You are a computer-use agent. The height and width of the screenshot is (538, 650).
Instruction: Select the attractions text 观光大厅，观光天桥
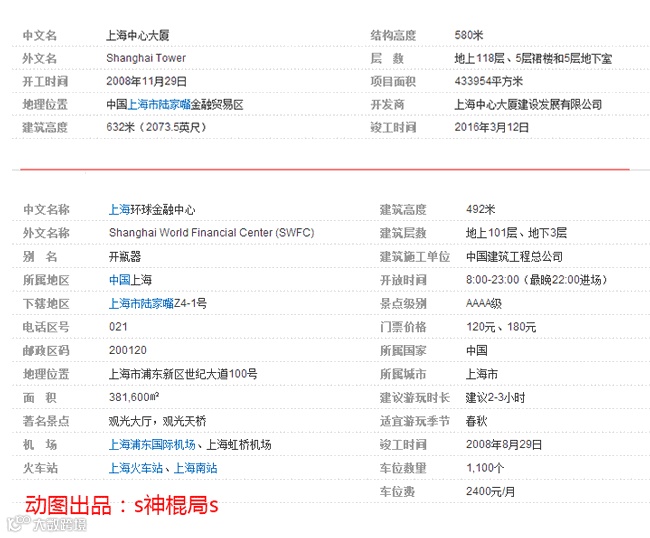pos(157,422)
